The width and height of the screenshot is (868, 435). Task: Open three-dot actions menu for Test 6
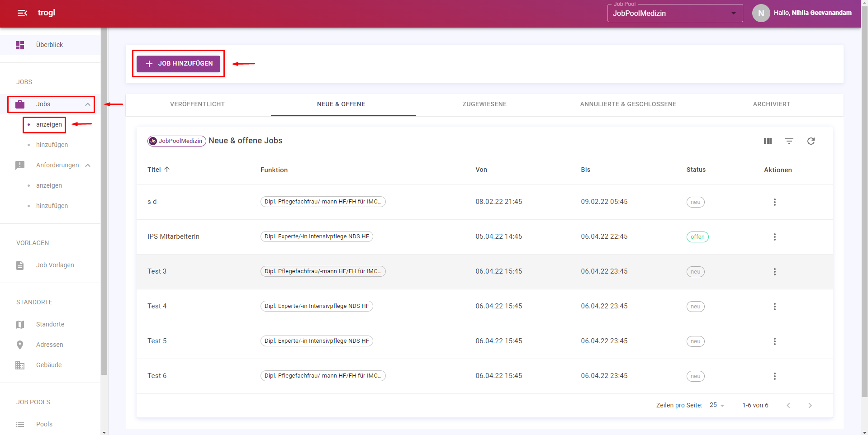pyautogui.click(x=775, y=376)
